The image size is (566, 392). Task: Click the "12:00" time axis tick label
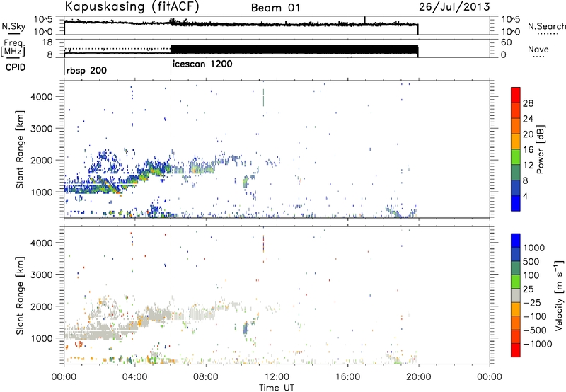click(277, 377)
